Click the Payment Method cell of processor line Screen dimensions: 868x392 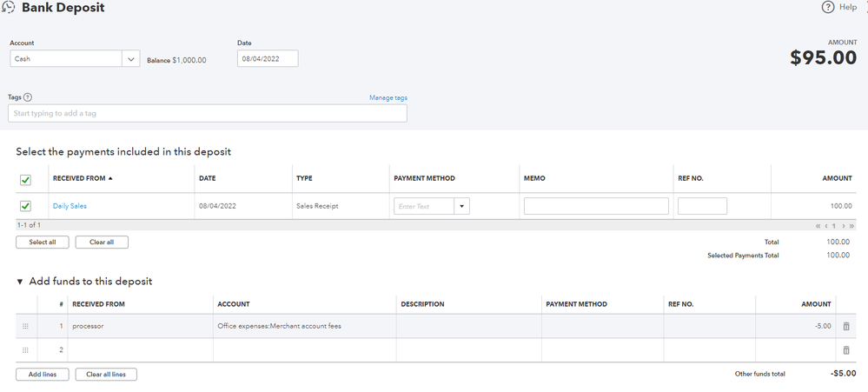coord(603,326)
